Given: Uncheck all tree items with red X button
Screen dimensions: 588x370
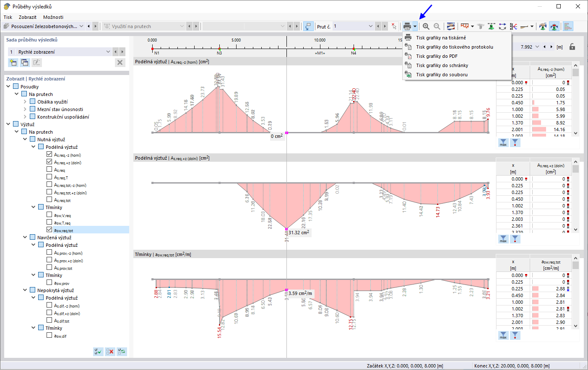Looking at the screenshot, I should point(110,352).
